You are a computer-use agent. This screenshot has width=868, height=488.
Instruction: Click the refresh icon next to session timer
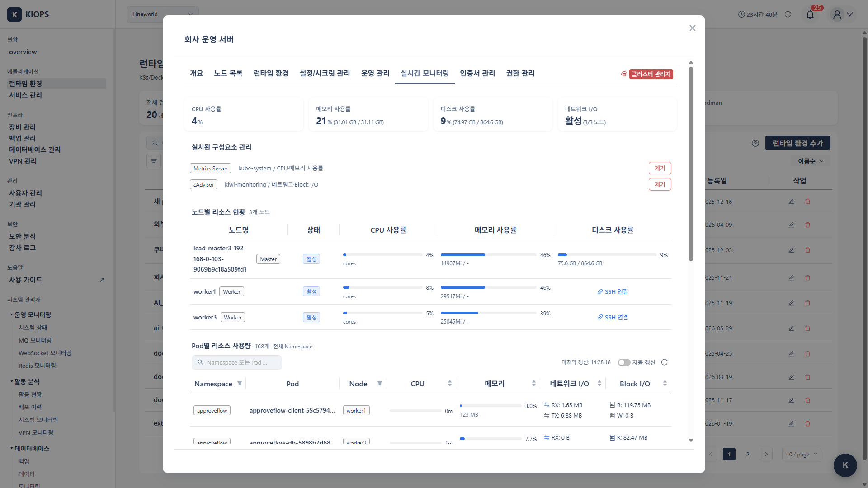pyautogui.click(x=788, y=14)
